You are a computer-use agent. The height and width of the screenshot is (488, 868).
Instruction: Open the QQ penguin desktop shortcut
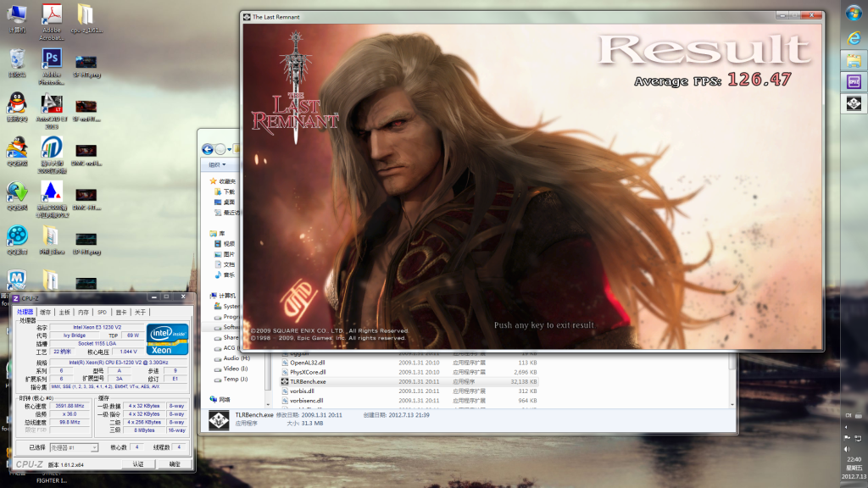coord(17,103)
